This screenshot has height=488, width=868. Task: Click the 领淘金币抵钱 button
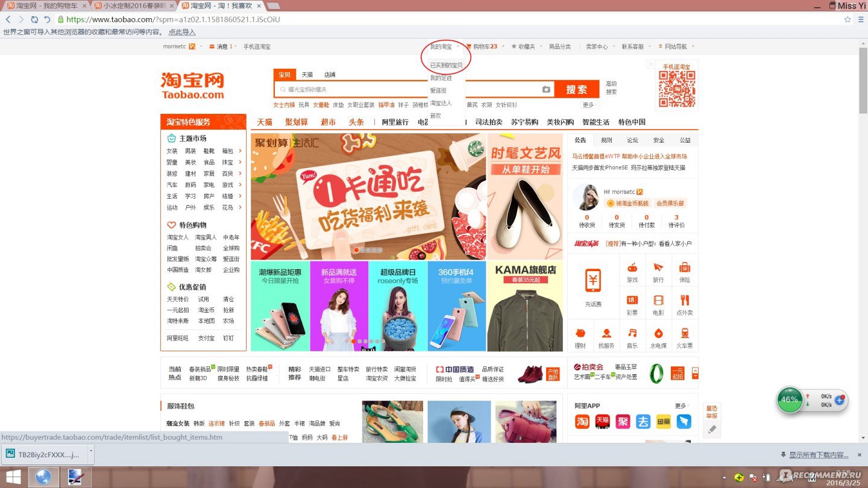point(627,203)
